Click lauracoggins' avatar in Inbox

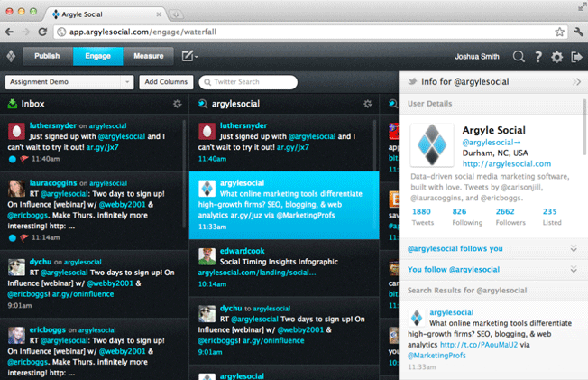(16, 189)
